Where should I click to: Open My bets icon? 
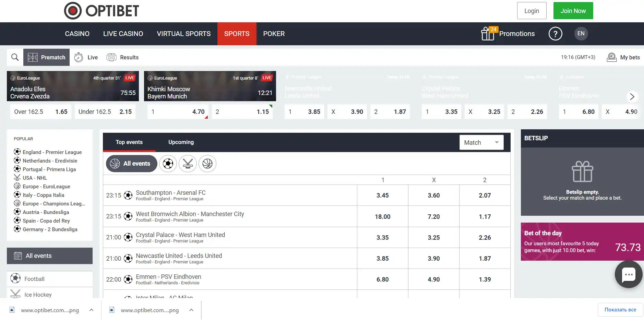(611, 57)
